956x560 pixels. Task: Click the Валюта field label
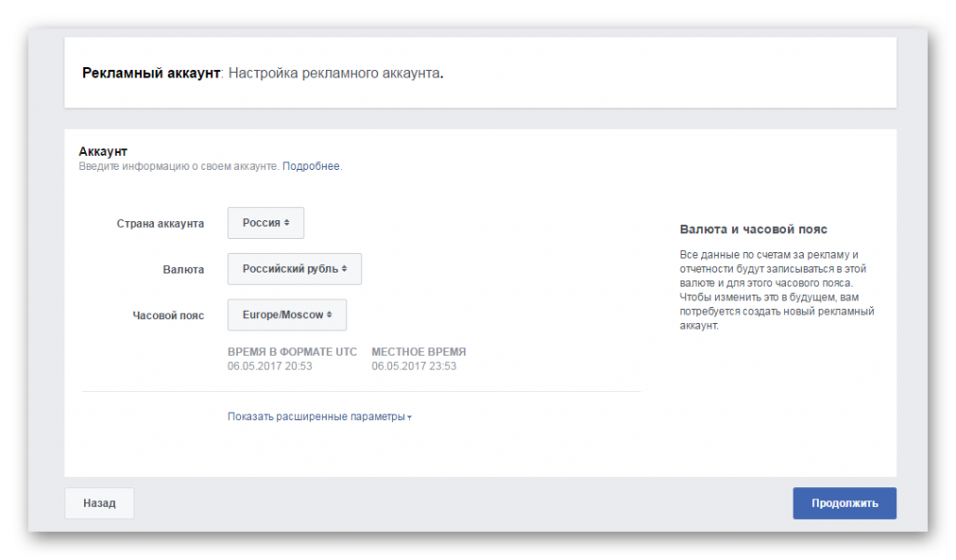coord(183,270)
